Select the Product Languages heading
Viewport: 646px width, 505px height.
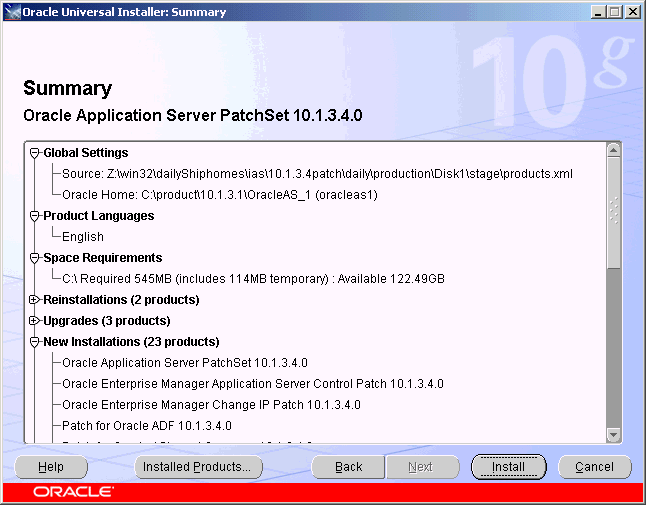[x=99, y=216]
